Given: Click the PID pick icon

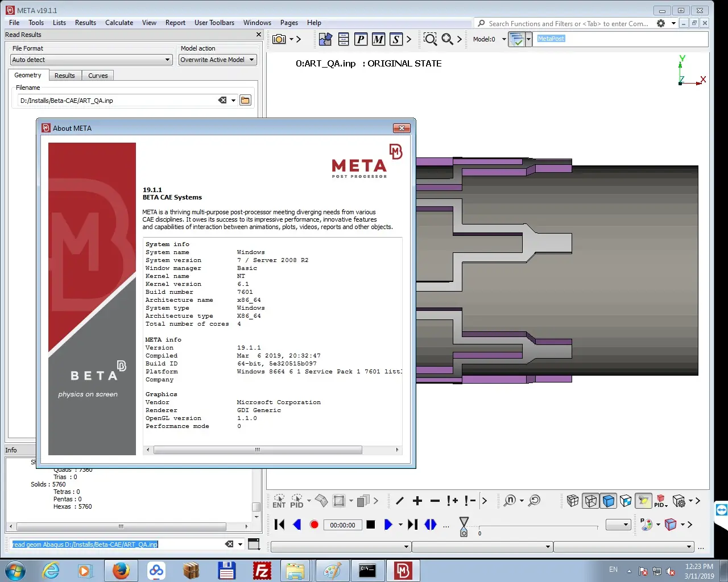Looking at the screenshot, I should (x=297, y=501).
